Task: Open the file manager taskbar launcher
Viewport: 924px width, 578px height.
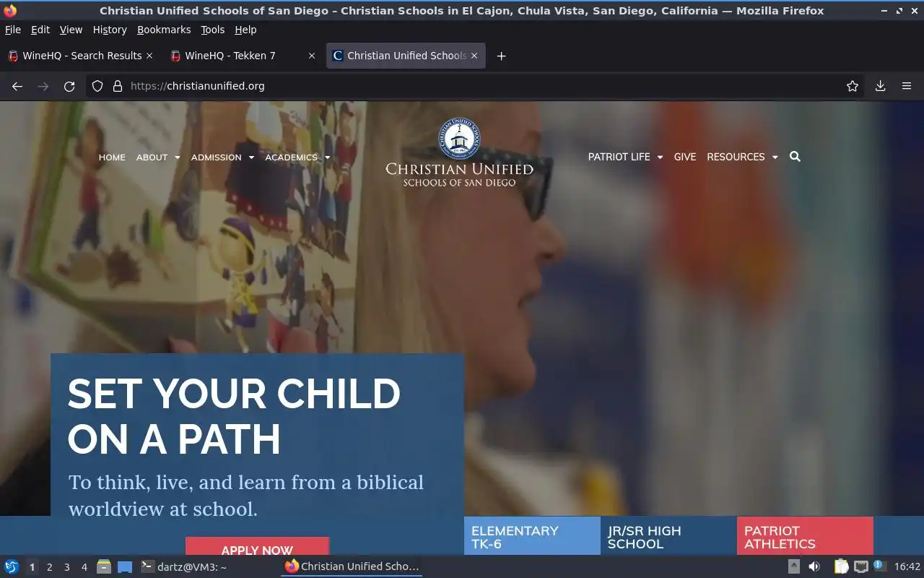Action: [103, 566]
